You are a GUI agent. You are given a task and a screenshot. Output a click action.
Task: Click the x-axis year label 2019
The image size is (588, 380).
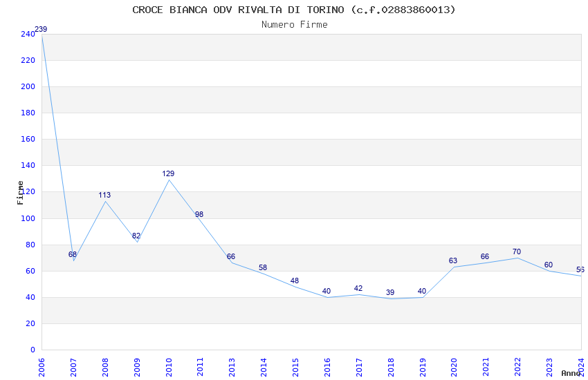pos(423,367)
